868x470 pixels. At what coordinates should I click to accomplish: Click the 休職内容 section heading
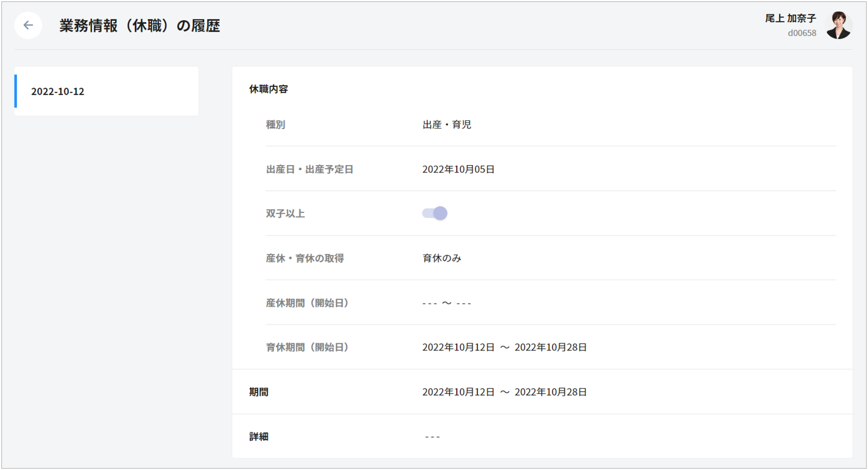coord(268,89)
